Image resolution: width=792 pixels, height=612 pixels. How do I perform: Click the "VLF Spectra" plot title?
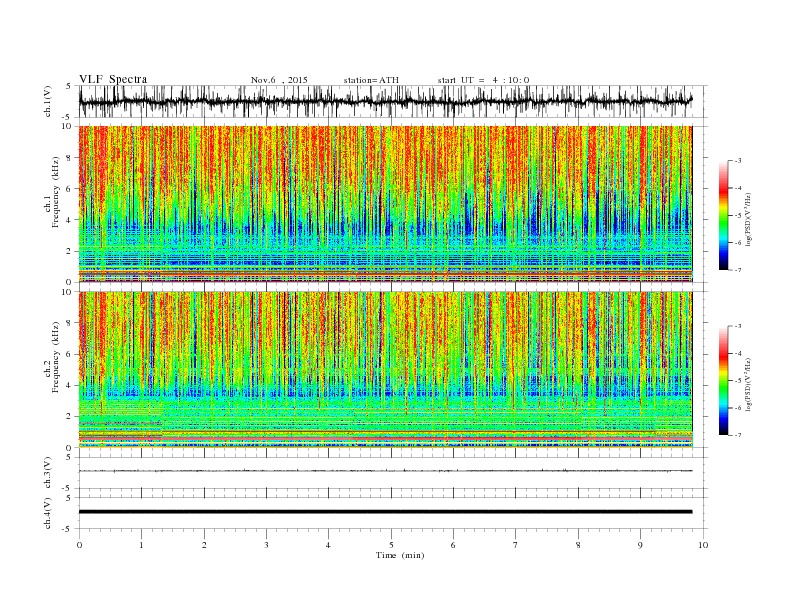tap(113, 79)
